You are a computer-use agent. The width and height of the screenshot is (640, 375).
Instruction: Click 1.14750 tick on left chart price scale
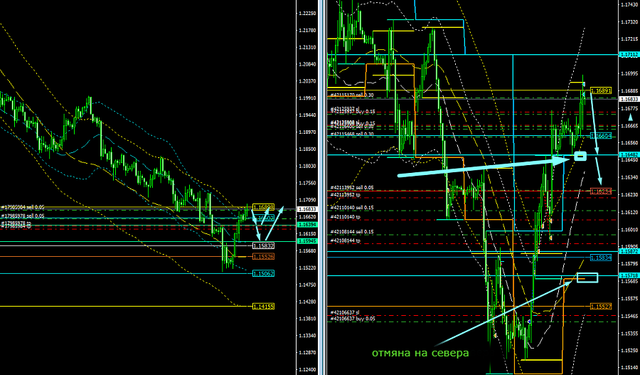(x=307, y=284)
